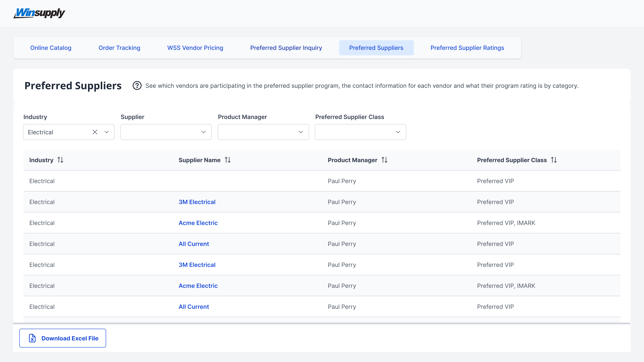
Task: Open Preferred Supplier Ratings tab
Action: click(467, 48)
